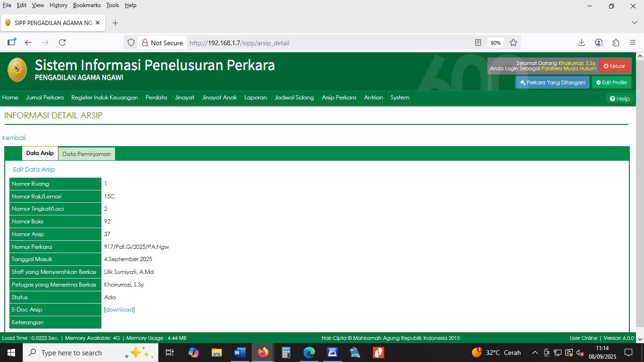The width and height of the screenshot is (644, 362).
Task: Open the Arsip Perkara menu
Action: pyautogui.click(x=339, y=98)
